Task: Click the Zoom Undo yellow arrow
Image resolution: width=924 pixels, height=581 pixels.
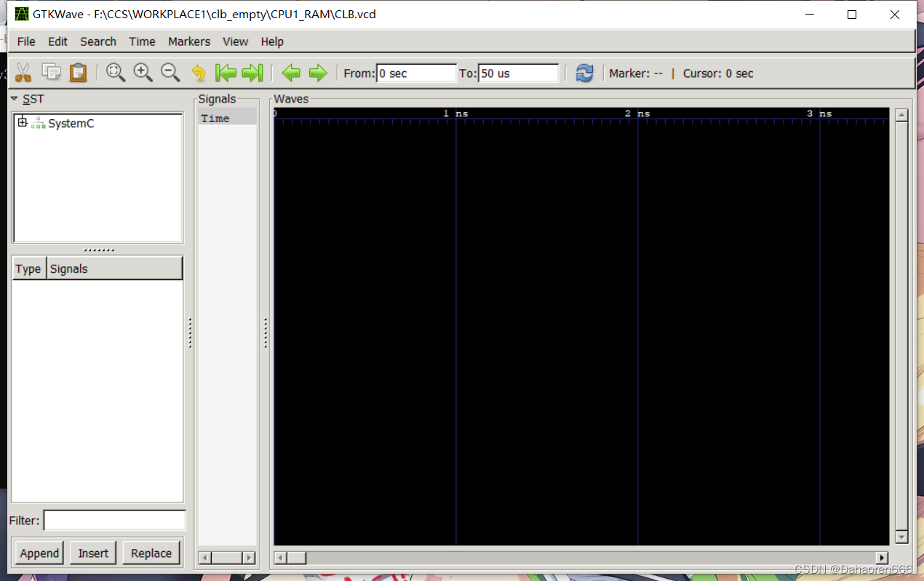Action: coord(198,72)
